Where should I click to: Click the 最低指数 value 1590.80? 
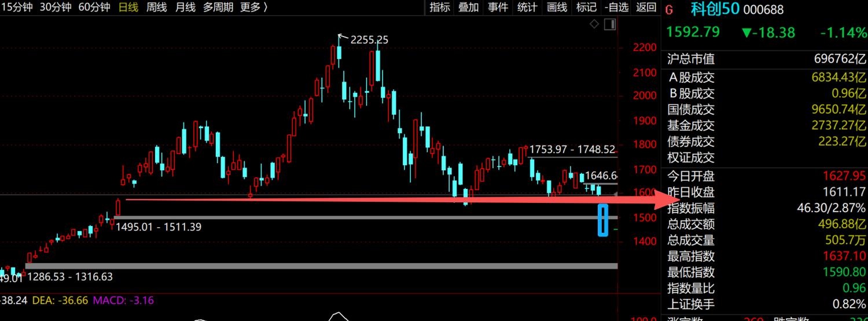844,272
